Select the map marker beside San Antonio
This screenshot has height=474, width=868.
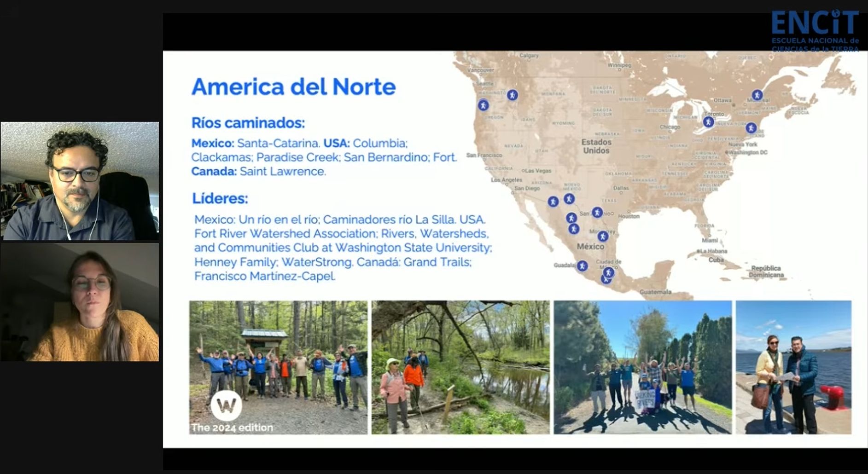click(597, 212)
